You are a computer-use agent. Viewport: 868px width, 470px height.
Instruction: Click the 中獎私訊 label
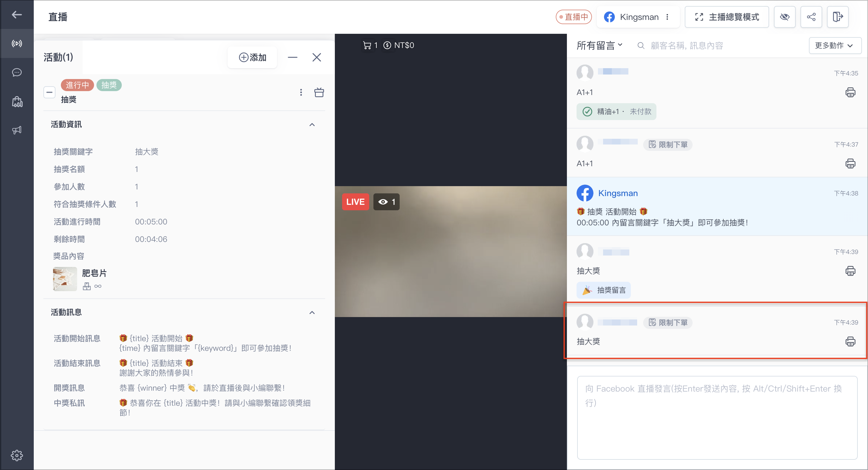pos(69,403)
